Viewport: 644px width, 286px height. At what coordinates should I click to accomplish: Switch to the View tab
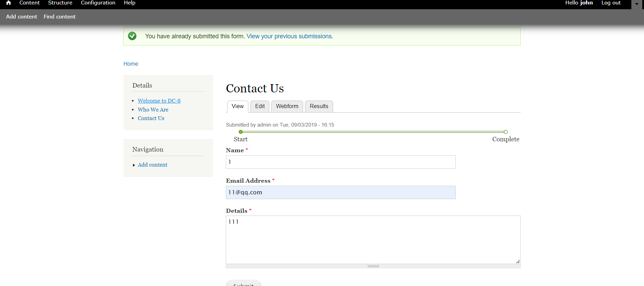point(238,106)
